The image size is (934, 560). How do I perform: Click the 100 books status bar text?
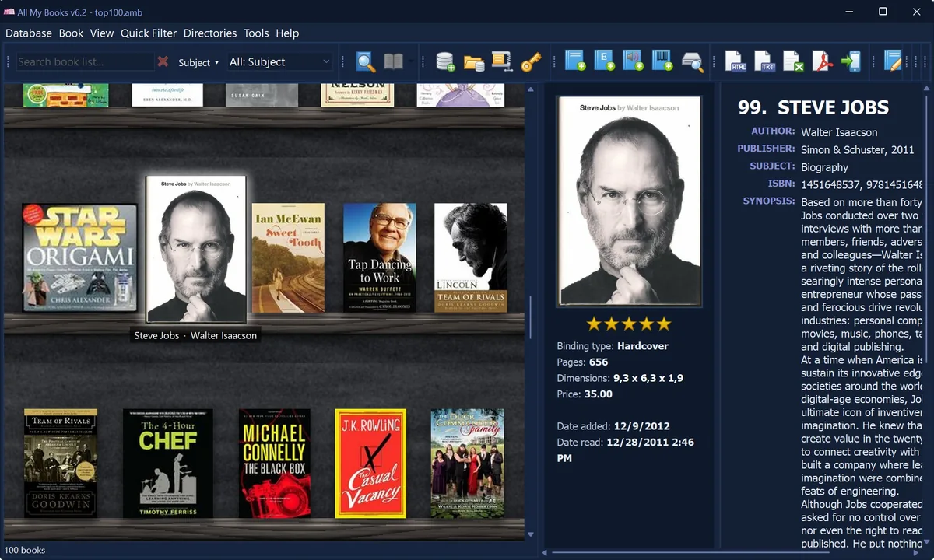pyautogui.click(x=23, y=550)
